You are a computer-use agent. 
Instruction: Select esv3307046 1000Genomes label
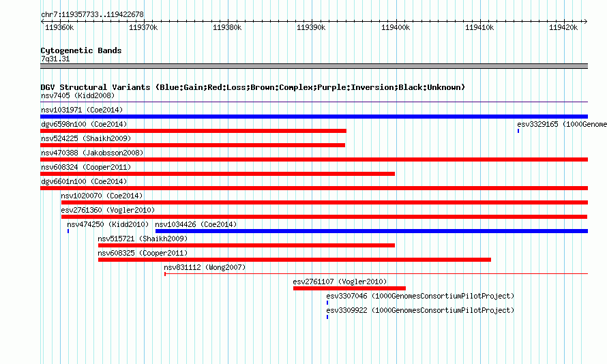click(x=420, y=296)
